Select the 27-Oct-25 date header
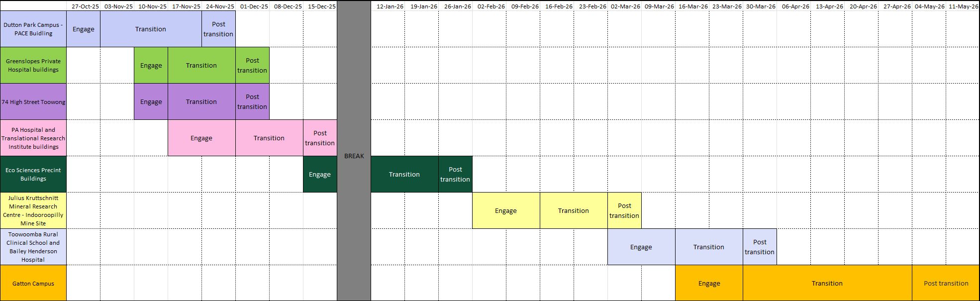Screen dimensions: 980x301 [85, 6]
